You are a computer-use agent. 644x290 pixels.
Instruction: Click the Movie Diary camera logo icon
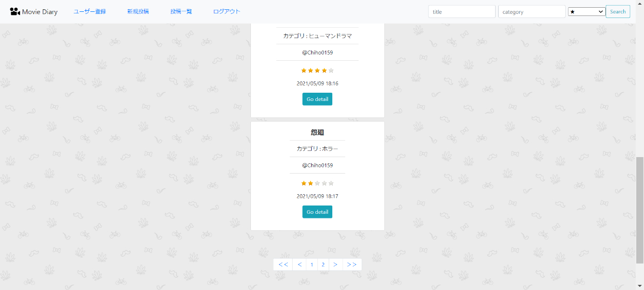click(15, 11)
